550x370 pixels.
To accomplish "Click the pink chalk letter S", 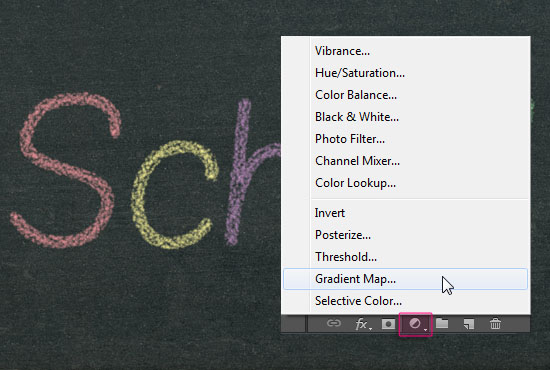I will tap(66, 170).
